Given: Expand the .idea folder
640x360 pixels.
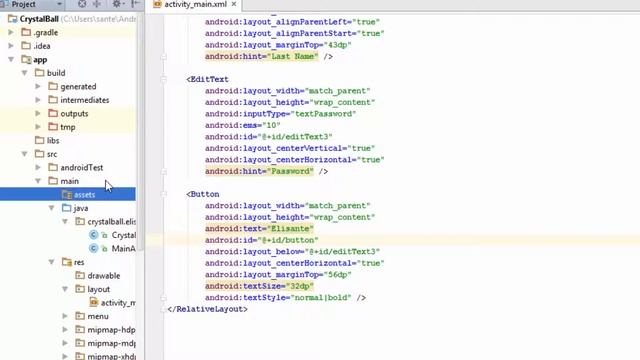Looking at the screenshot, I should pyautogui.click(x=11, y=46).
